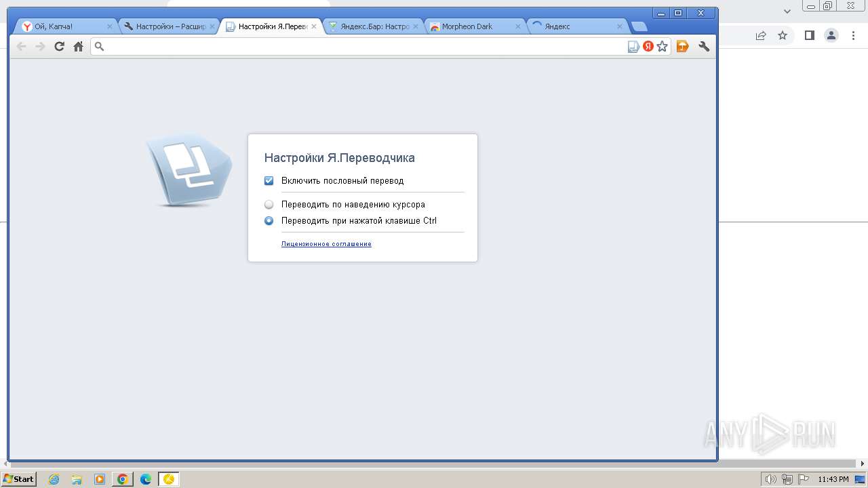Select 'Переводить по наведению курсора' radio
The image size is (868, 488).
tap(269, 204)
